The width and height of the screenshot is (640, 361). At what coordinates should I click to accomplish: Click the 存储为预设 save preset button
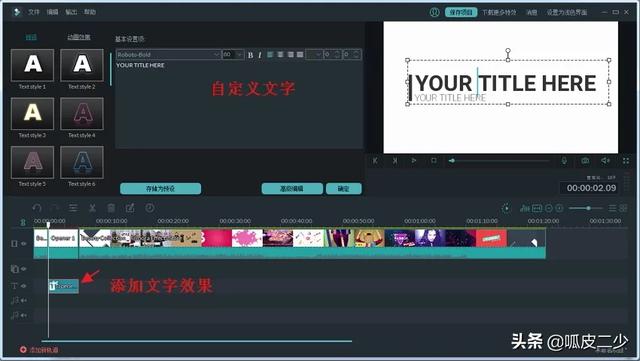160,189
